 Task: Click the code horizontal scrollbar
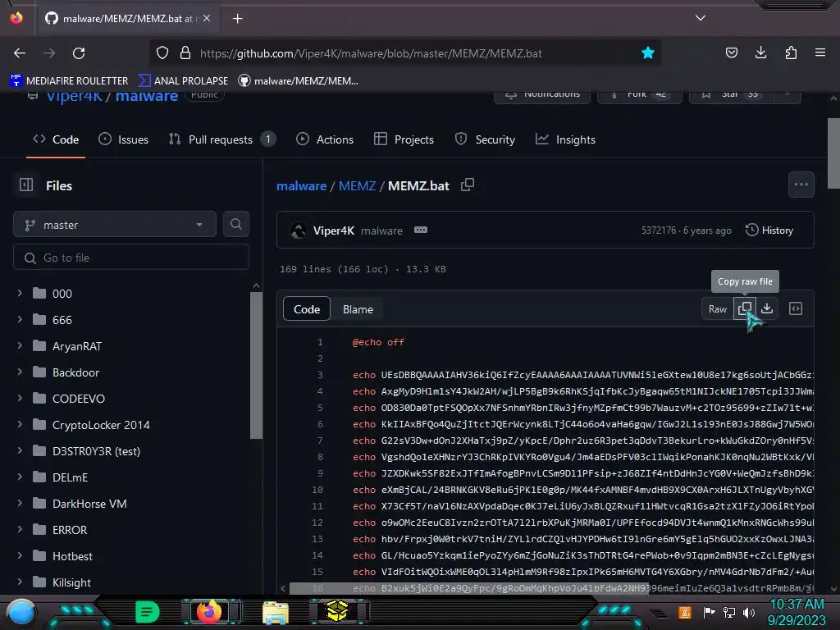click(x=468, y=588)
